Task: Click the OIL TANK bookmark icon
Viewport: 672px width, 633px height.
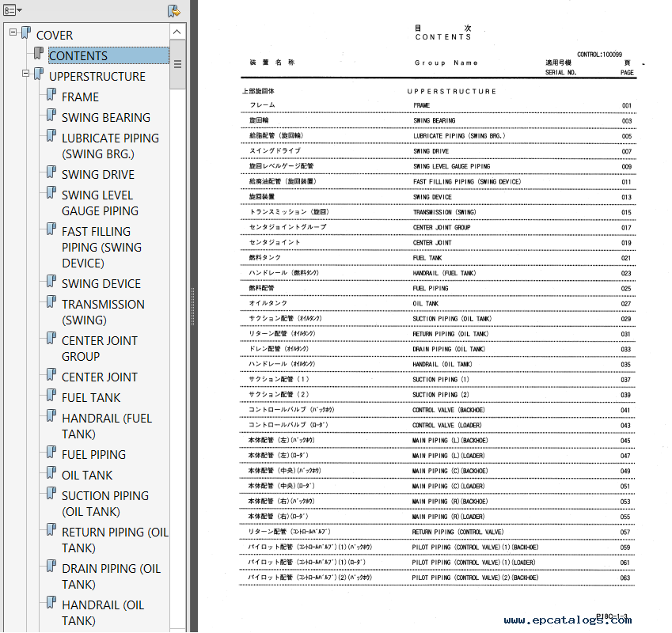Action: [51, 472]
